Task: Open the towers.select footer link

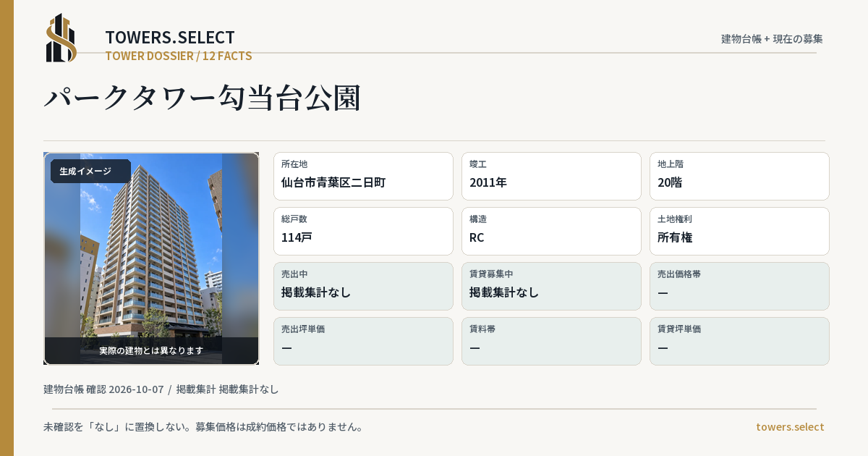Action: coord(790,427)
